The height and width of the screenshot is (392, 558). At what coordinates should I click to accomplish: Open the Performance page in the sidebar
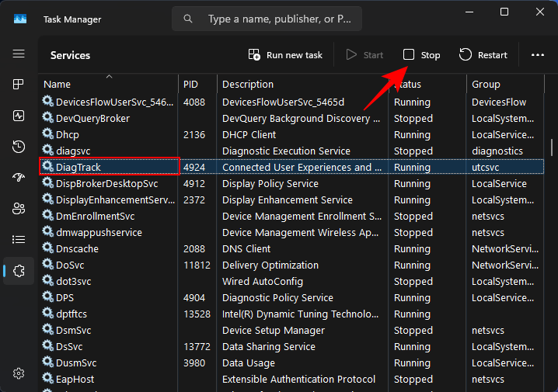tap(19, 116)
